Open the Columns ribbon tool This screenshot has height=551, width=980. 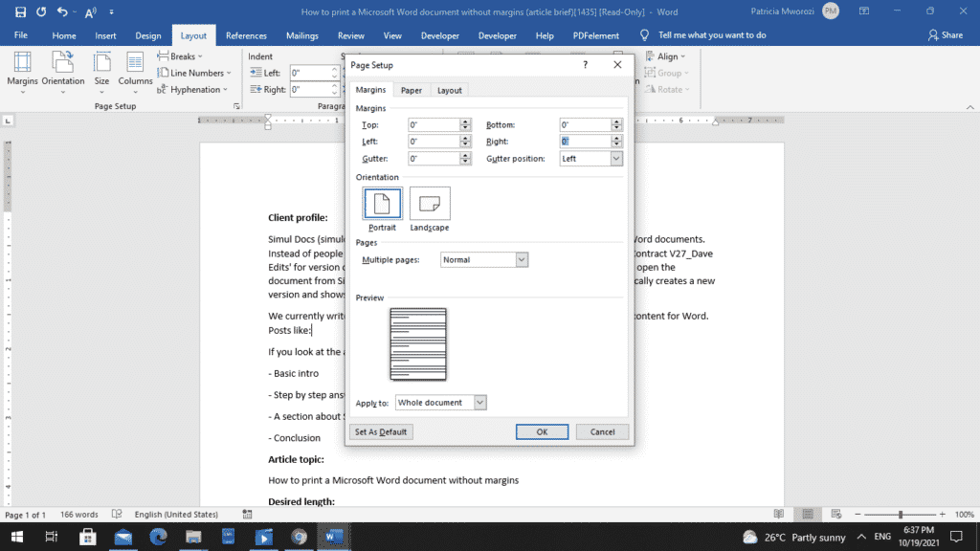tap(135, 67)
